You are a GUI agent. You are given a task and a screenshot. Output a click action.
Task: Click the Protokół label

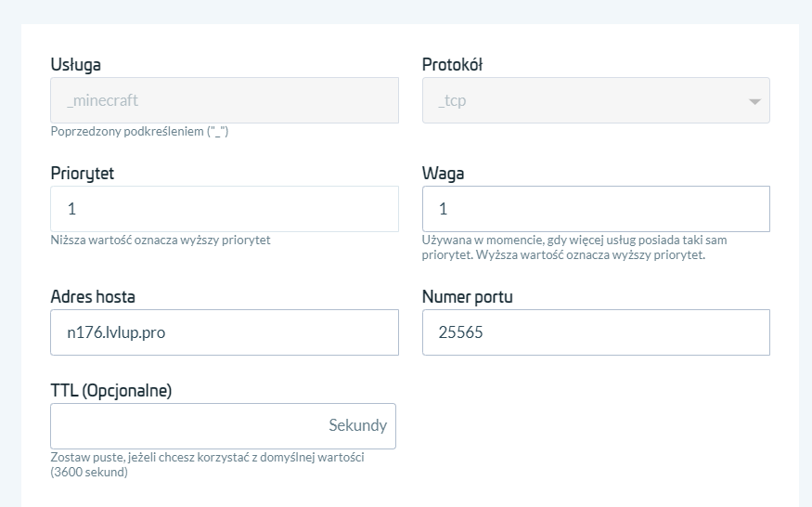point(452,65)
